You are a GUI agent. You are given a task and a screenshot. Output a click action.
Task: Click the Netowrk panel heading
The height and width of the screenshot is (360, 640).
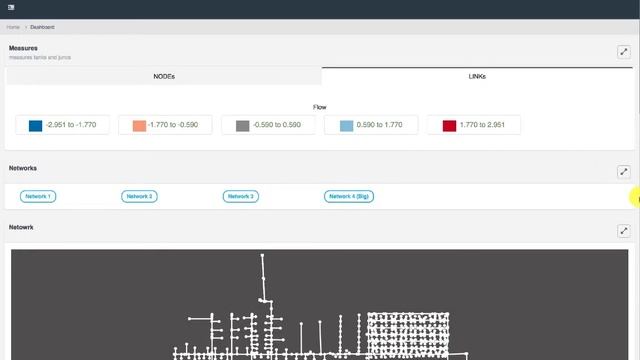(21, 227)
